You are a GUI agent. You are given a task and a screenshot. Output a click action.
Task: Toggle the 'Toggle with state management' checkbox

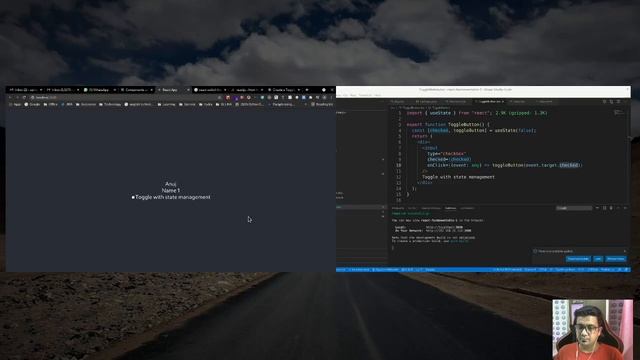tap(133, 197)
